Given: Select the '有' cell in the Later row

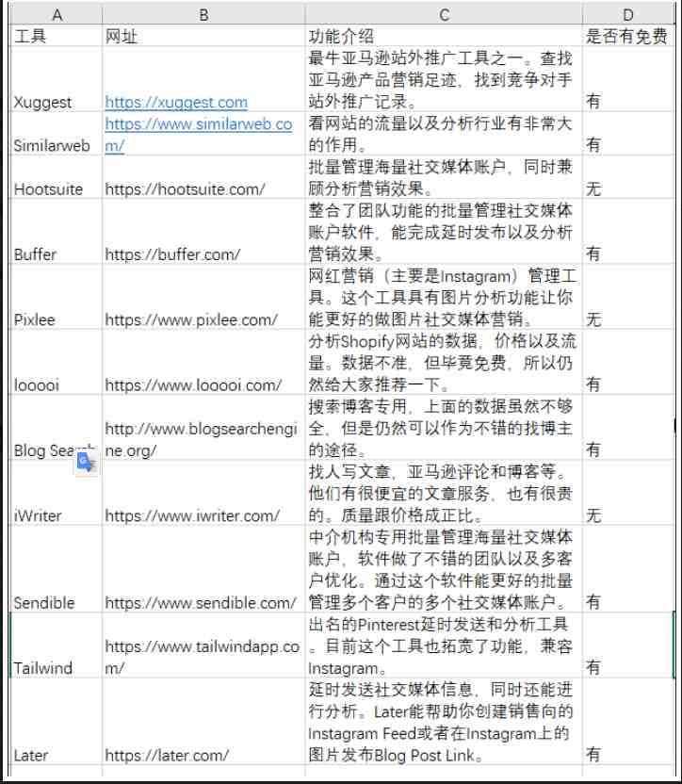Looking at the screenshot, I should pyautogui.click(x=628, y=722).
